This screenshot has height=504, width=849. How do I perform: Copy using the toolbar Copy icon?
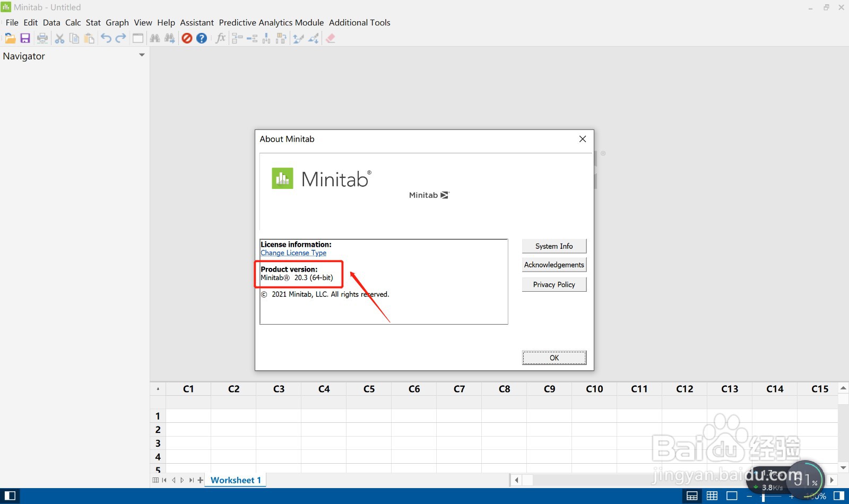(74, 38)
